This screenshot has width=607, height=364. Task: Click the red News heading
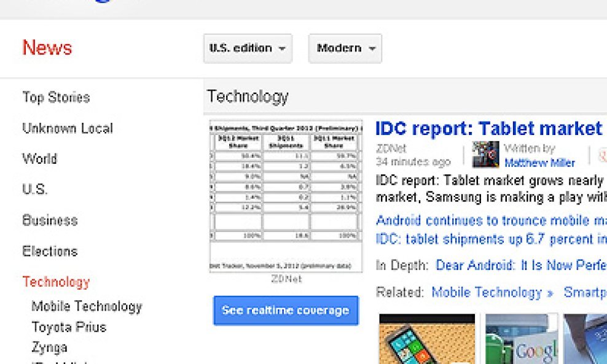47,48
